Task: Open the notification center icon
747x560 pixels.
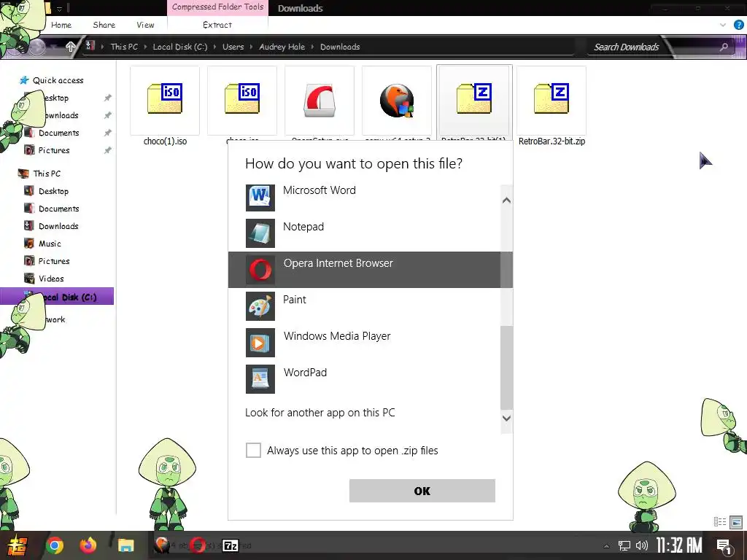Action: pyautogui.click(x=724, y=546)
